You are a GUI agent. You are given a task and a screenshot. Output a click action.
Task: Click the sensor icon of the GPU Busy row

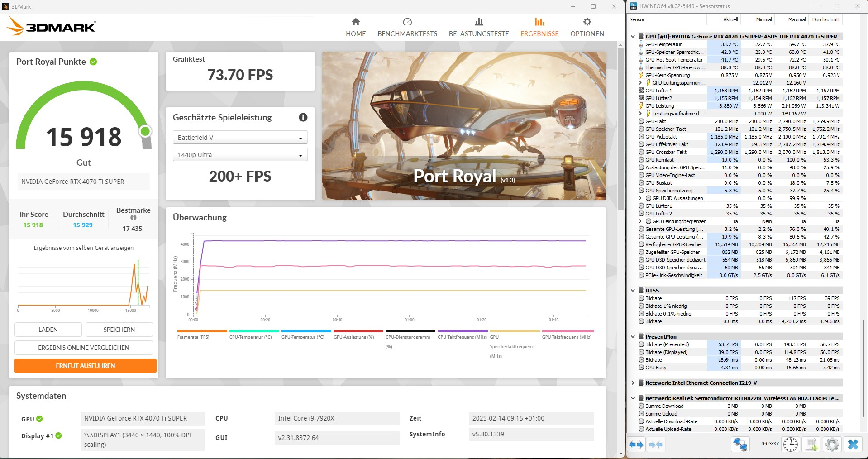(641, 368)
